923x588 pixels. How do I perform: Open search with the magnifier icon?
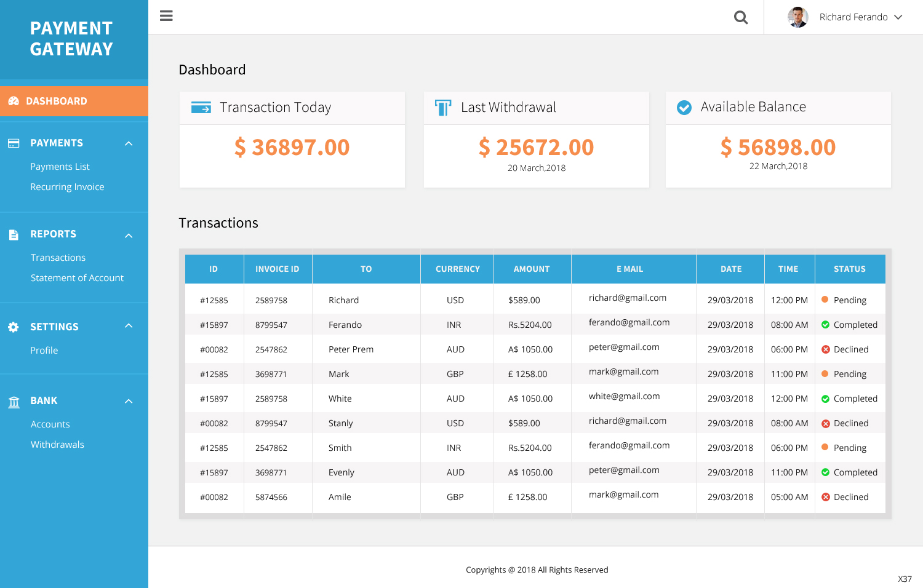pyautogui.click(x=741, y=17)
